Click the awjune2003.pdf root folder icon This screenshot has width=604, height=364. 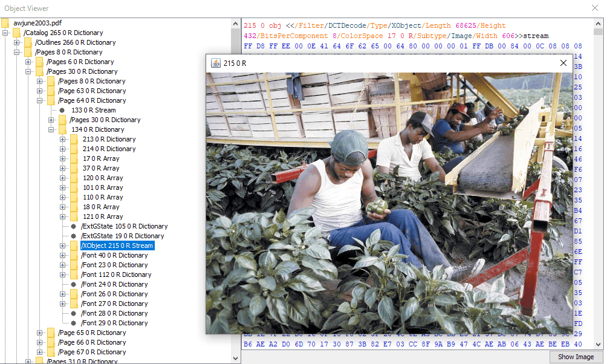pyautogui.click(x=5, y=23)
